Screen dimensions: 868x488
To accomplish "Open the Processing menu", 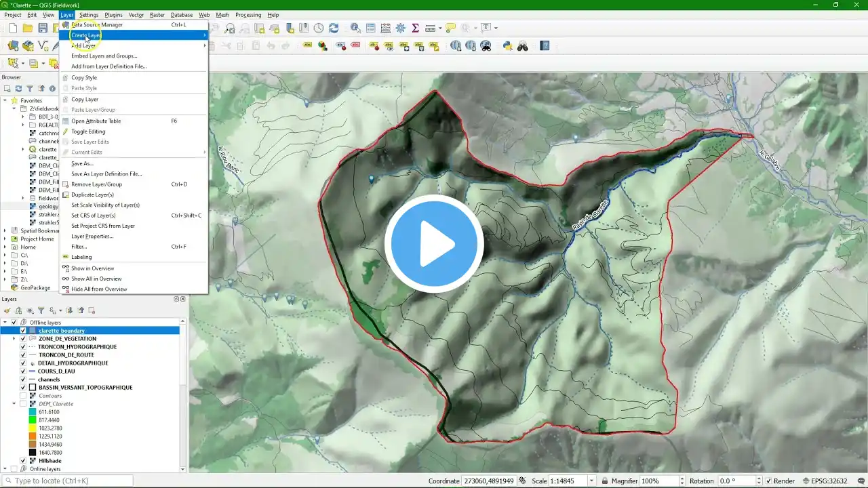I will pos(248,14).
